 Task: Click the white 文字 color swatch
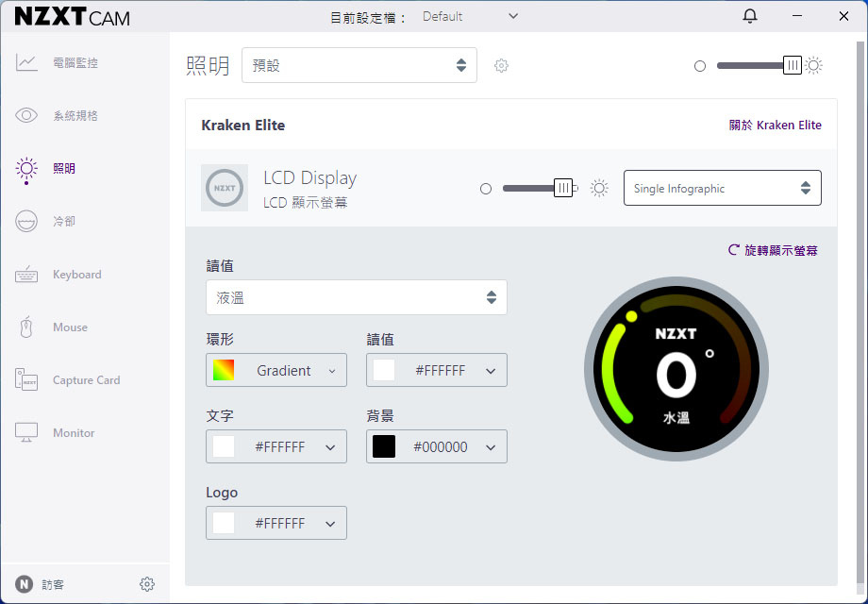[224, 446]
